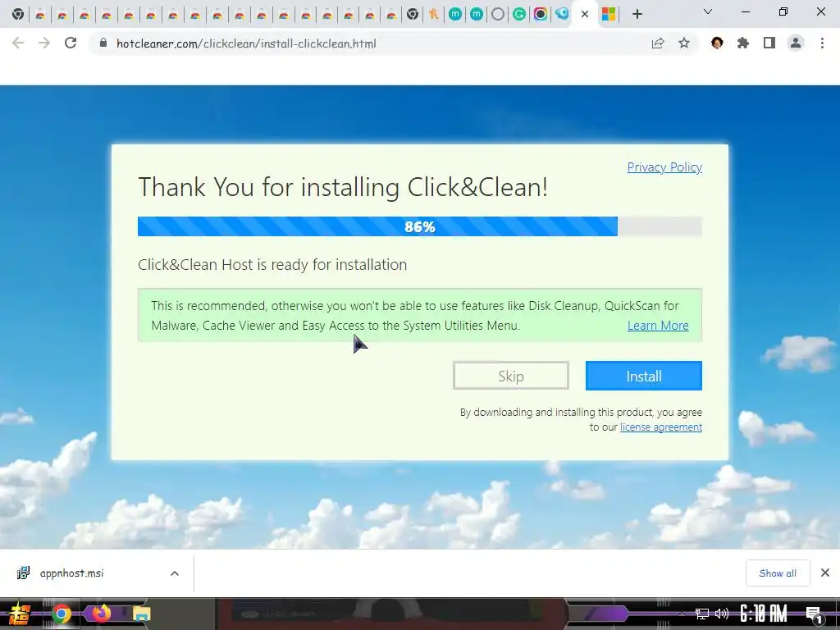Open the license agreement link
This screenshot has width=840, height=630.
(x=660, y=427)
